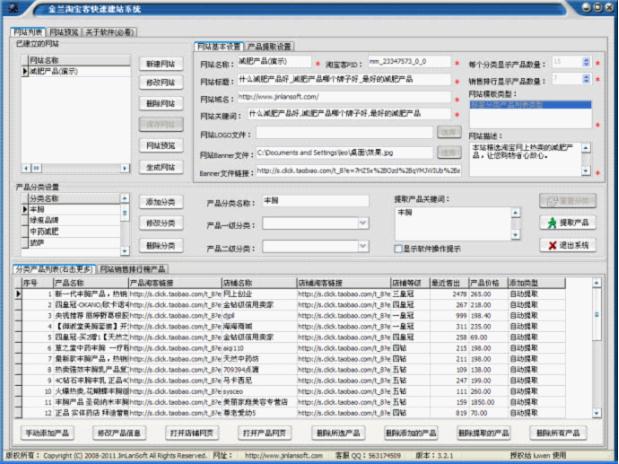Click the 新建网站 button
The image size is (619, 464).
pyautogui.click(x=161, y=64)
